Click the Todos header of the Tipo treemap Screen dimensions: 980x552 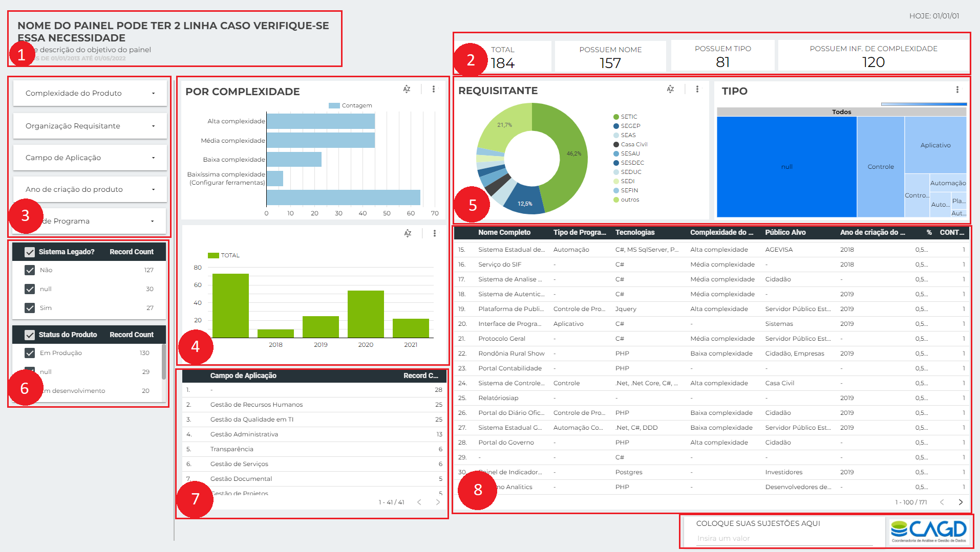[x=841, y=112]
